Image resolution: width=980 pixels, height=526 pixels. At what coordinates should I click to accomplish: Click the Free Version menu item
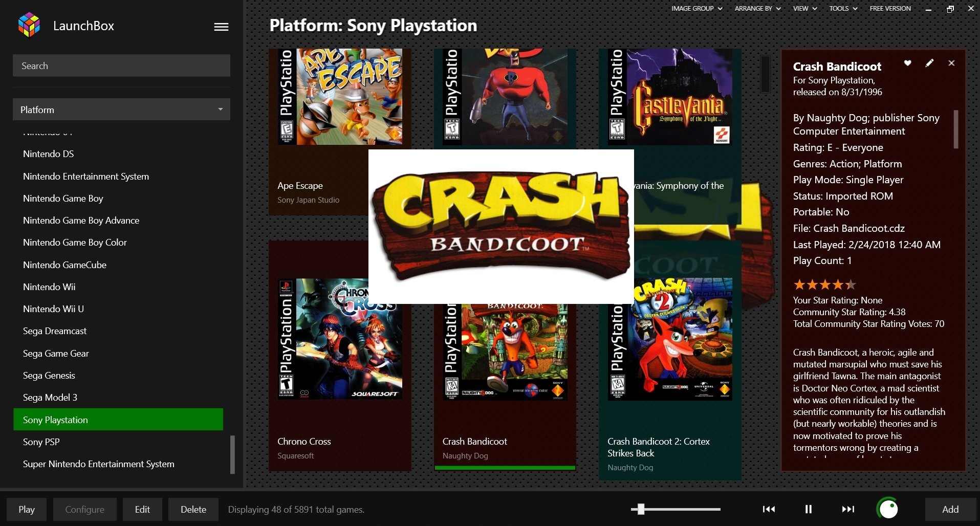coord(890,9)
